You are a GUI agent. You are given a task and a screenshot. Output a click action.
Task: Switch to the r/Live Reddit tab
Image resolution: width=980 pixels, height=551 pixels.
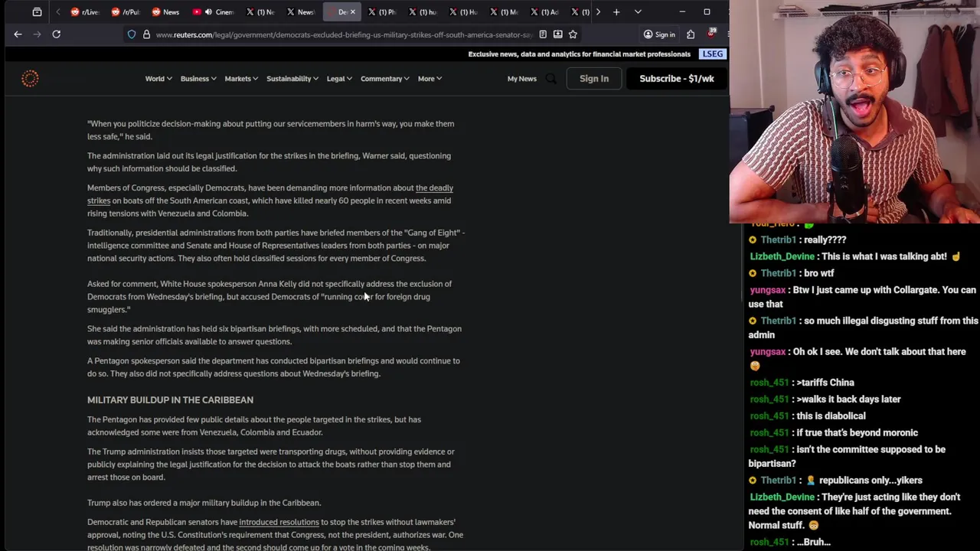(x=85, y=12)
